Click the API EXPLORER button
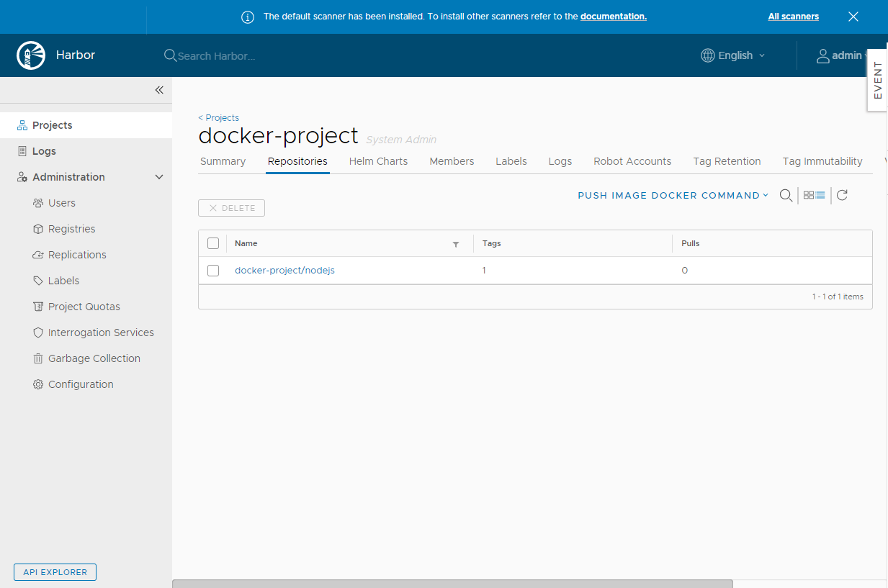 [x=55, y=572]
